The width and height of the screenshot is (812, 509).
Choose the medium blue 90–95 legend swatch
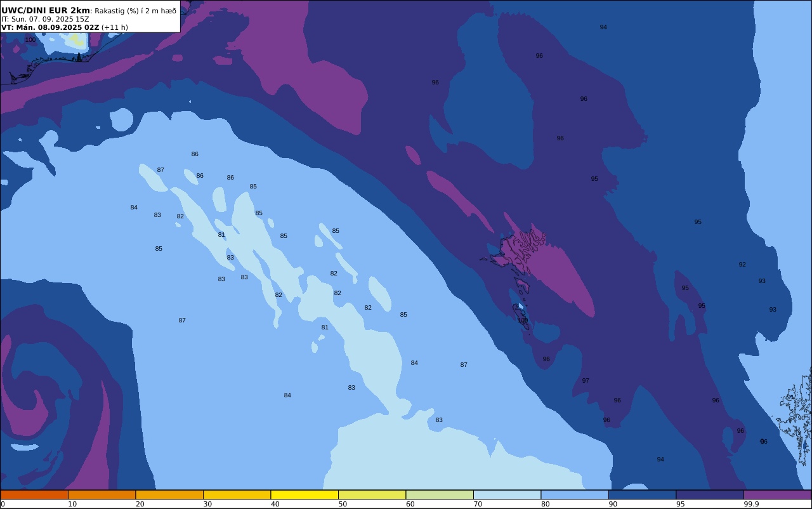642,494
